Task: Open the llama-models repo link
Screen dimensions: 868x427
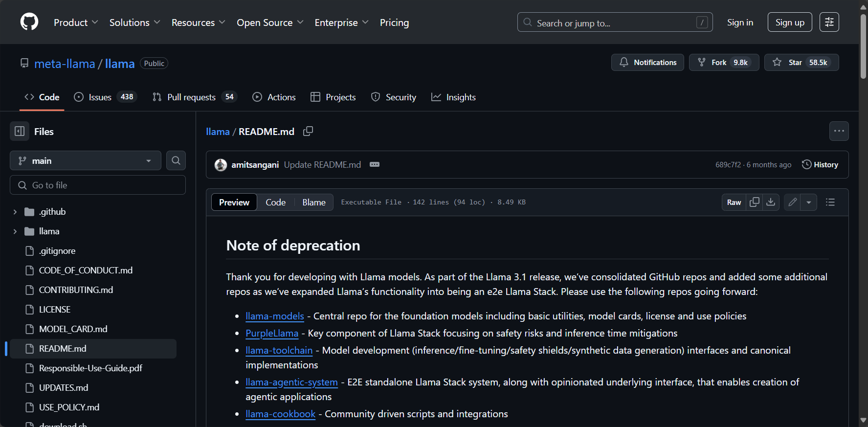Action: (x=275, y=316)
